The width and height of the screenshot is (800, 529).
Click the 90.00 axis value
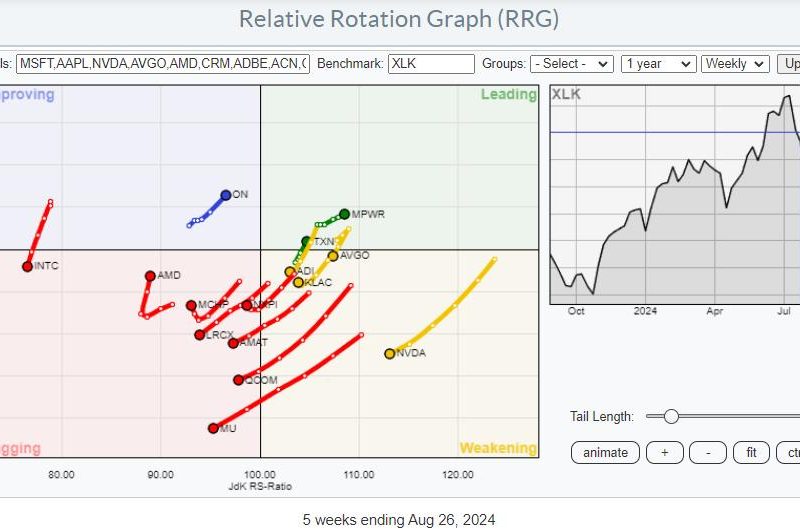pos(160,474)
